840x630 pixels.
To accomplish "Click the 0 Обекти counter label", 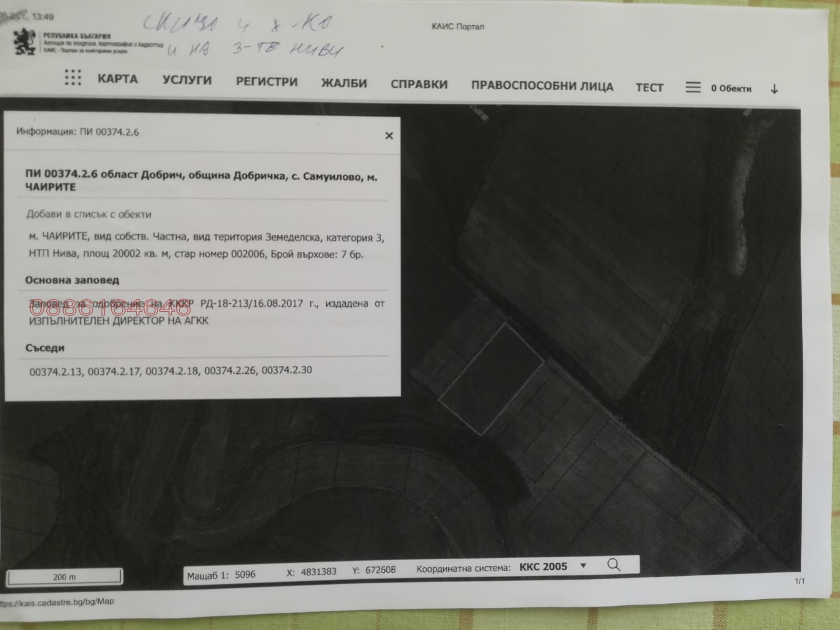I will pos(731,89).
